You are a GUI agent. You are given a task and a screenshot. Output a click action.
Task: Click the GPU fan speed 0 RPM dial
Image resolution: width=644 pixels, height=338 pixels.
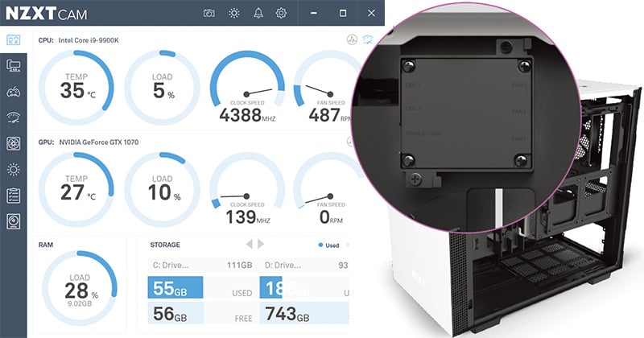click(x=328, y=189)
